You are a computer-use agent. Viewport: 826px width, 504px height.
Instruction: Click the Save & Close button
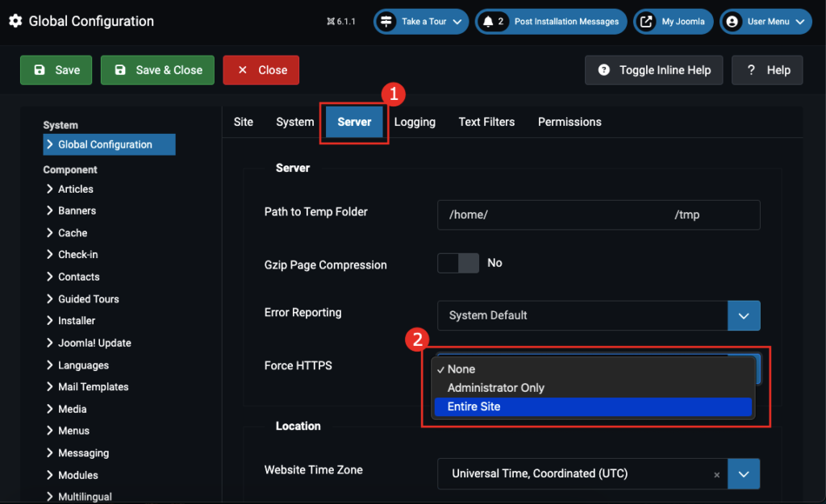tap(157, 70)
